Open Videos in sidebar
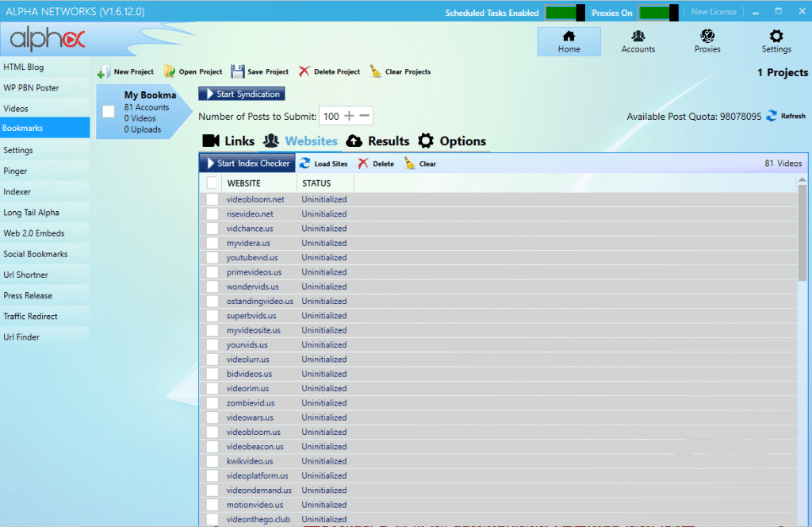This screenshot has height=527, width=812. pos(44,108)
